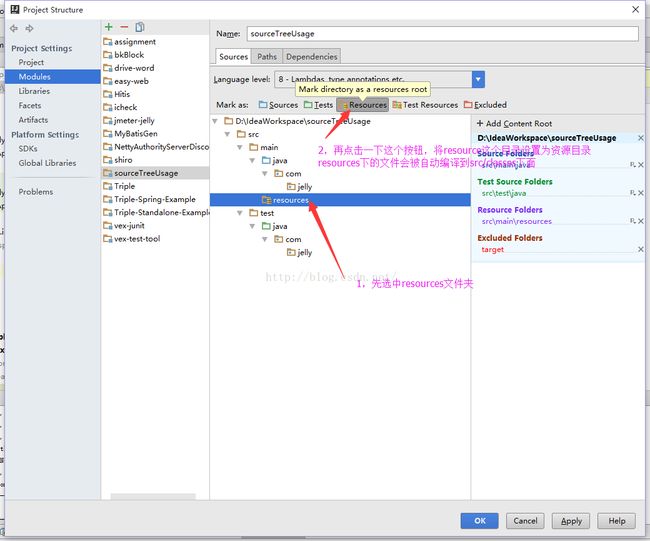Image resolution: width=650 pixels, height=541 pixels.
Task: Mark directory as Tests
Action: [x=318, y=105]
